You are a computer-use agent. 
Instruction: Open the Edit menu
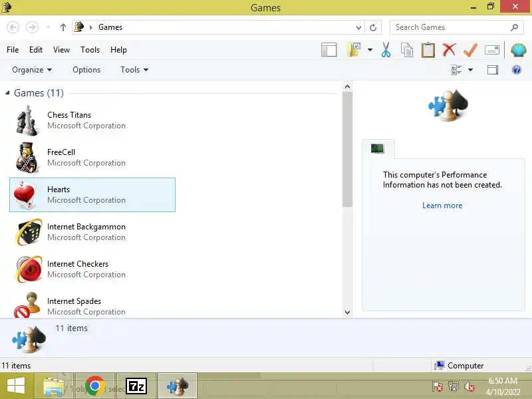pos(36,50)
